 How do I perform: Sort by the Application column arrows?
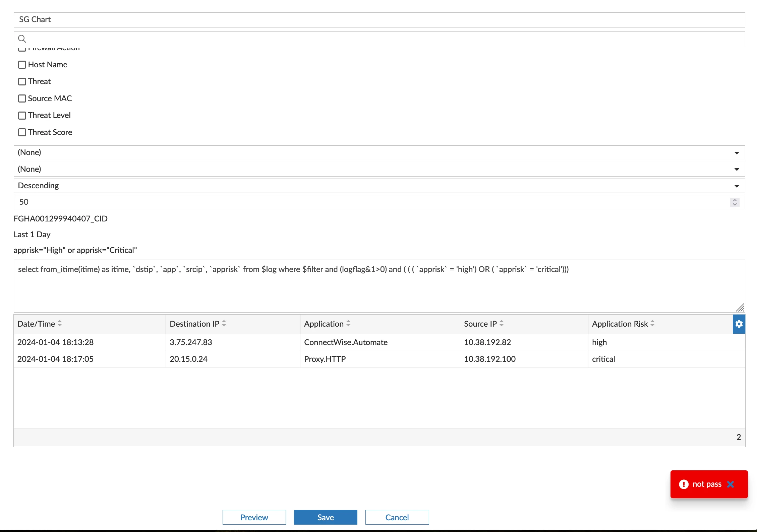(348, 324)
